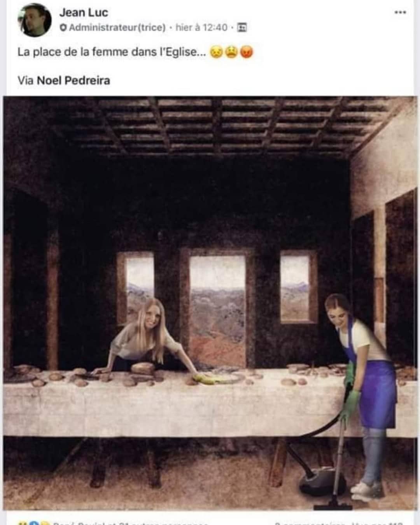
Task: Open the Noel Pedreira profile link
Action: 73,80
